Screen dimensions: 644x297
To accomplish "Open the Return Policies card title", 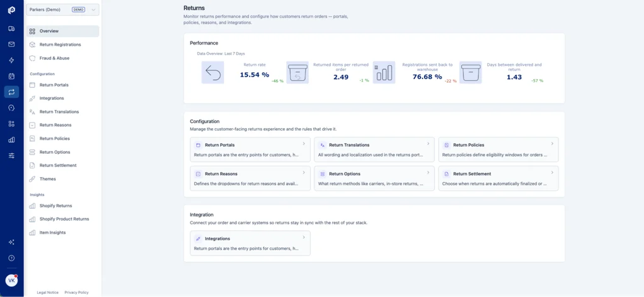I will pos(469,145).
